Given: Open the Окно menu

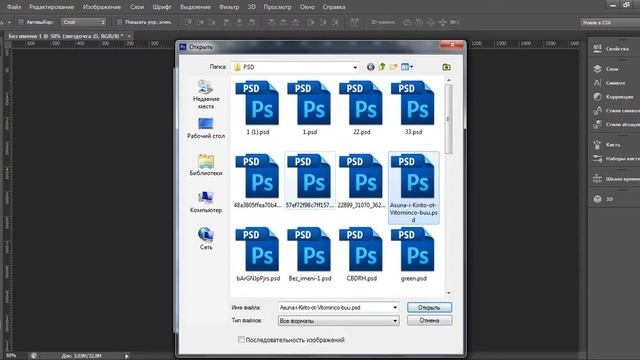Looking at the screenshot, I should [x=307, y=7].
